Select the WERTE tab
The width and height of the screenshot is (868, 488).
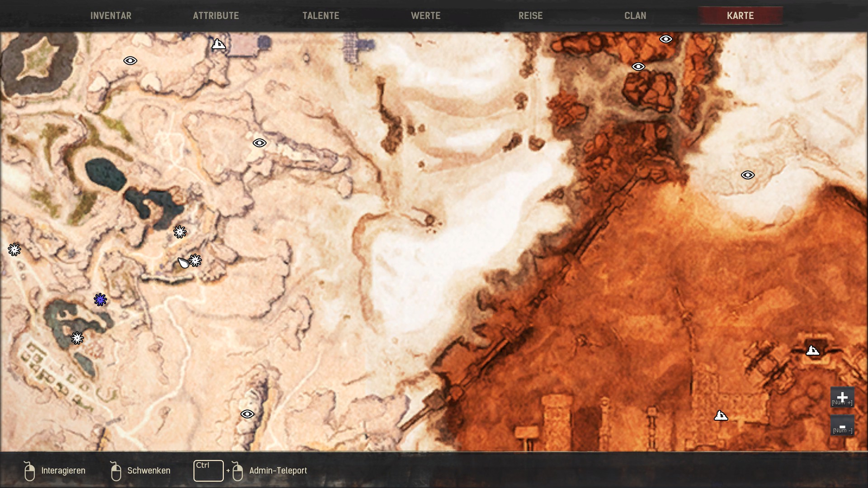point(425,15)
